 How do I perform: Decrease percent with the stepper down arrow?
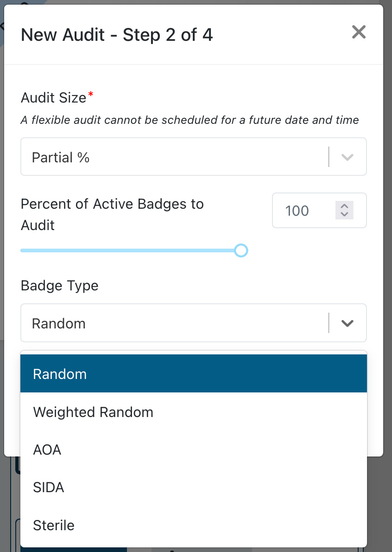pos(344,215)
